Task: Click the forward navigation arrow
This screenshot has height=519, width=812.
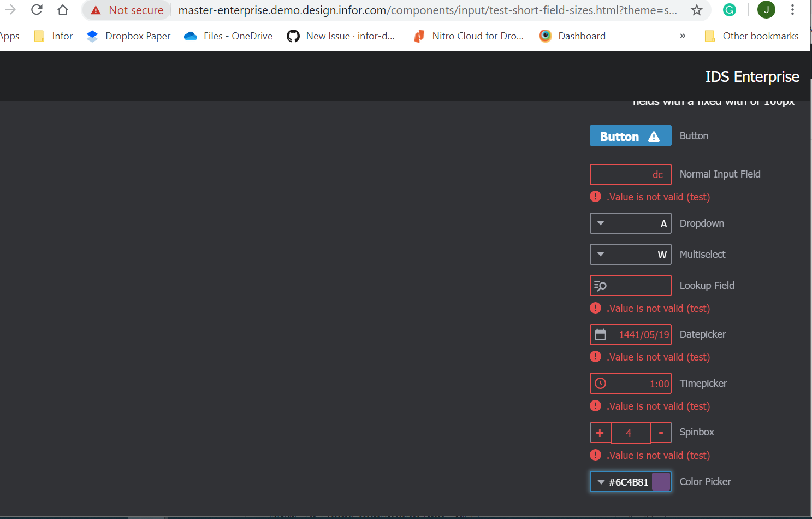Action: click(10, 10)
